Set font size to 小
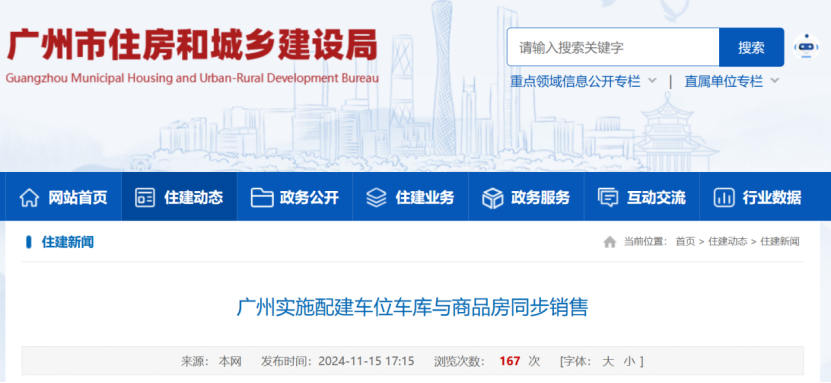The image size is (831, 383). click(x=629, y=362)
